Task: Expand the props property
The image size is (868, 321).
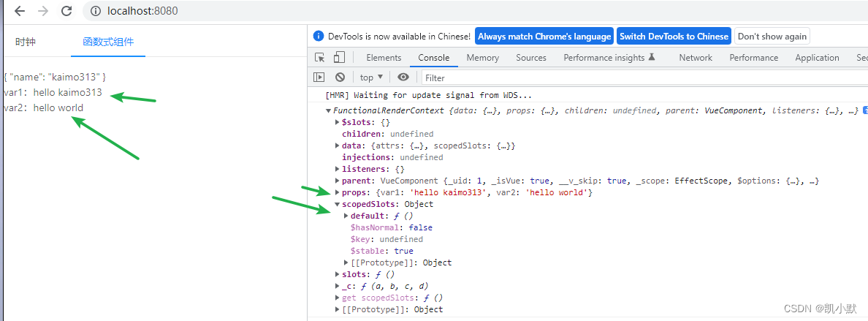Action: (338, 192)
